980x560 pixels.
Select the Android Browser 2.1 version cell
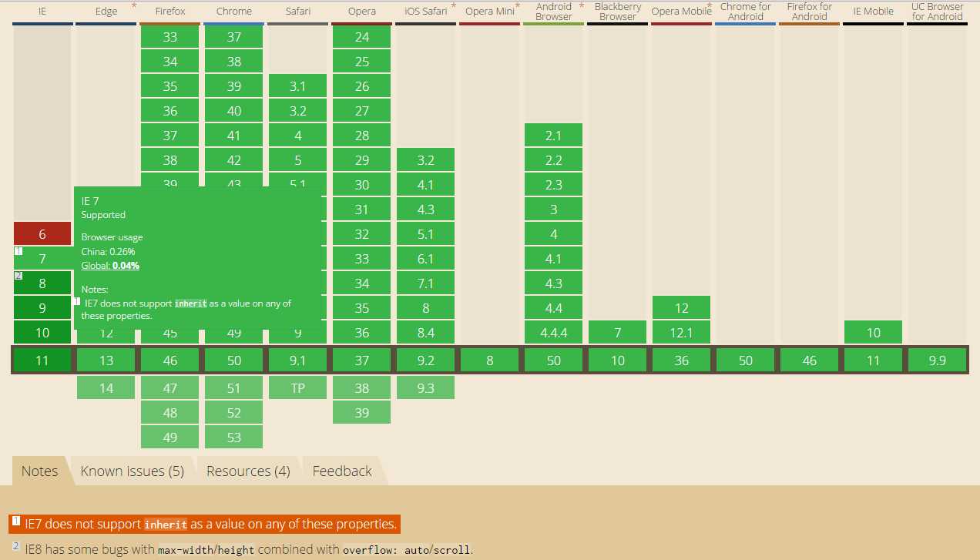pos(554,136)
